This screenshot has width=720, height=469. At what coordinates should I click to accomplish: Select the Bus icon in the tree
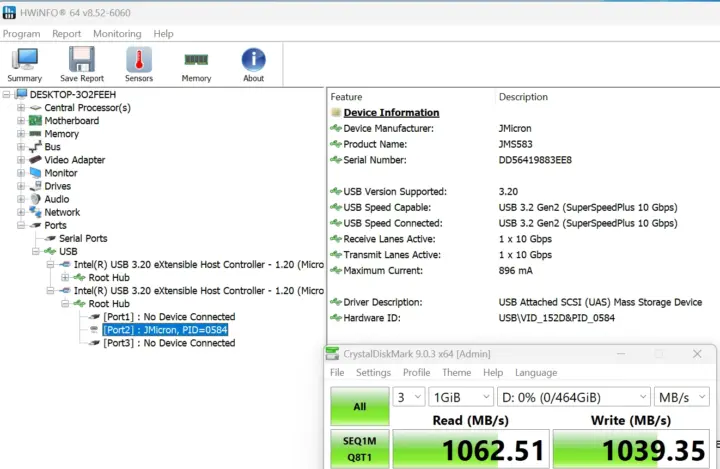coord(35,147)
